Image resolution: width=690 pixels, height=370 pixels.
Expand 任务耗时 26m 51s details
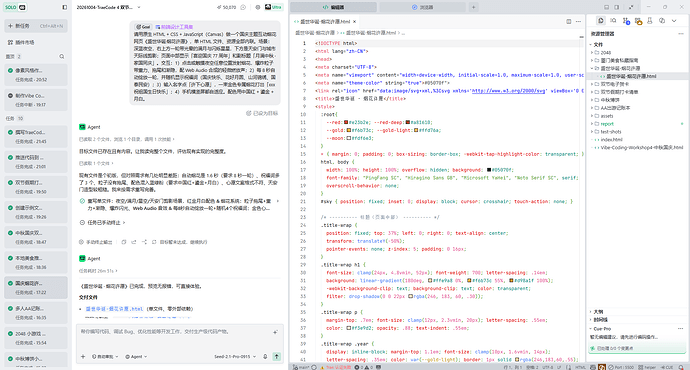pyautogui.click(x=98, y=271)
